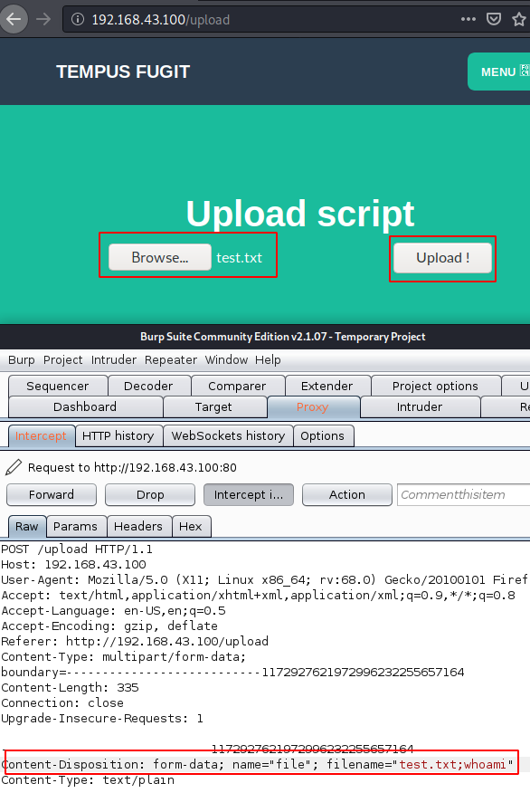
Task: Open the Intruder menu in menu bar
Action: click(x=113, y=360)
